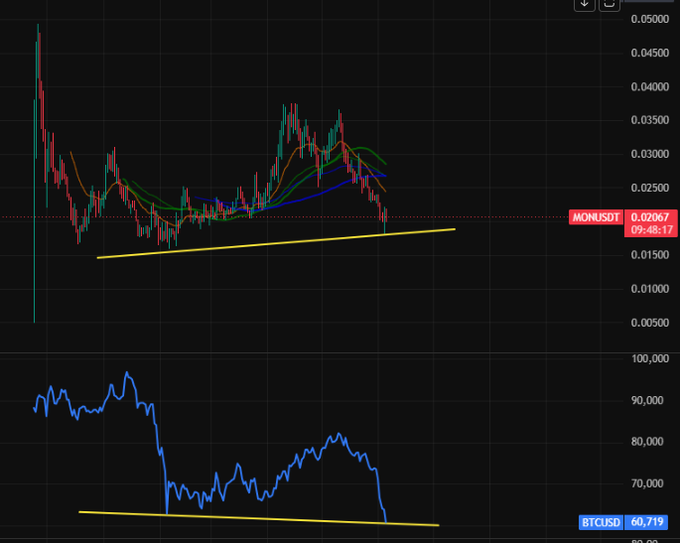The width and height of the screenshot is (680, 543).
Task: Click the 0.00500 price scale label
Action: [x=650, y=323]
